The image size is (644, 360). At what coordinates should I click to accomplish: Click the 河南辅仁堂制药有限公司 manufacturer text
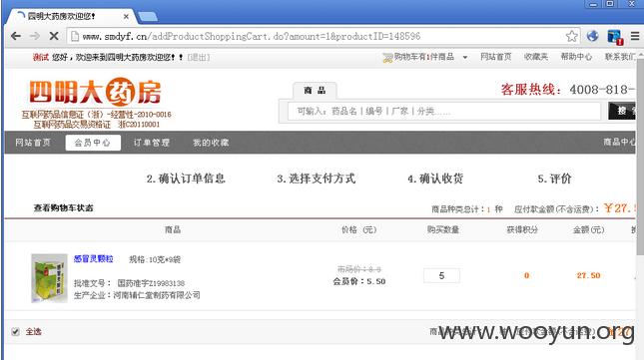157,295
